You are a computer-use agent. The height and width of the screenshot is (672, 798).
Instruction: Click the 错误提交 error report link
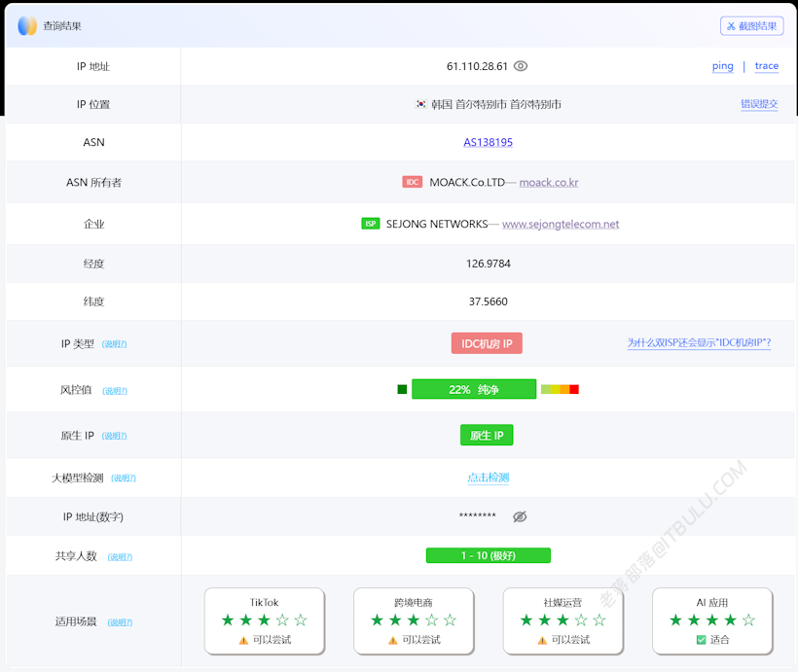coord(759,104)
